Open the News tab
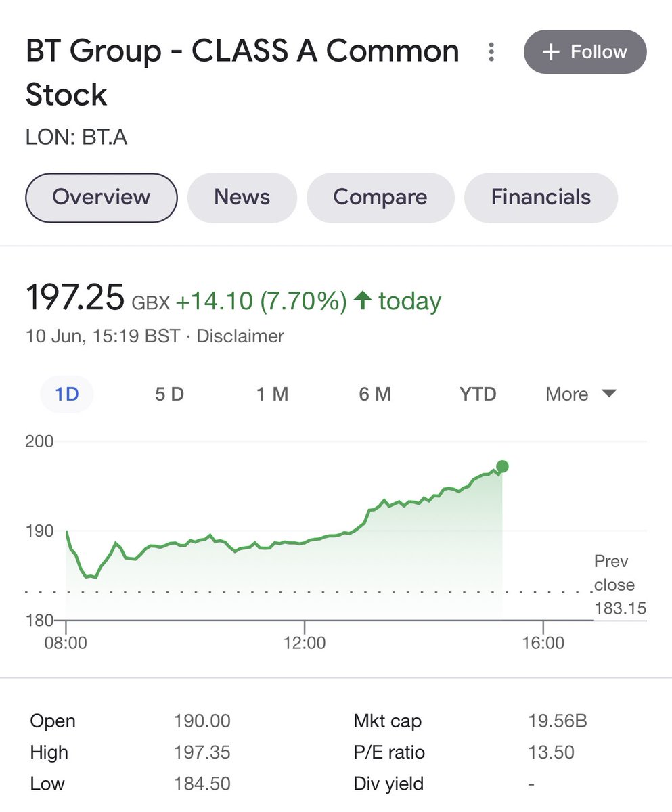 [242, 198]
